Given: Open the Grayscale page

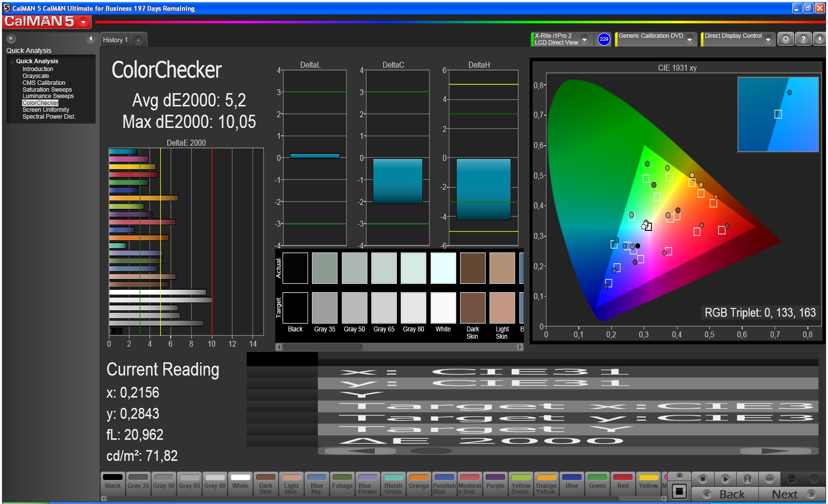Looking at the screenshot, I should (36, 76).
